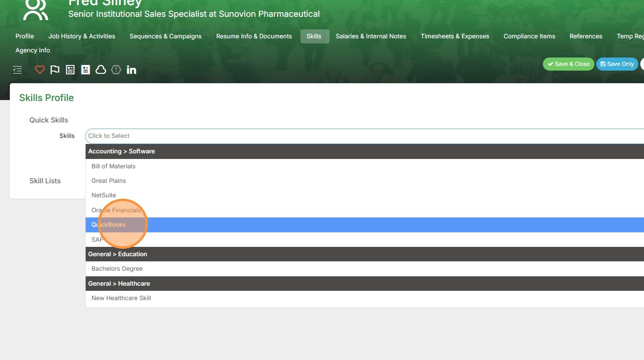Click the hexagon alert icon
The width and height of the screenshot is (644, 360).
116,70
